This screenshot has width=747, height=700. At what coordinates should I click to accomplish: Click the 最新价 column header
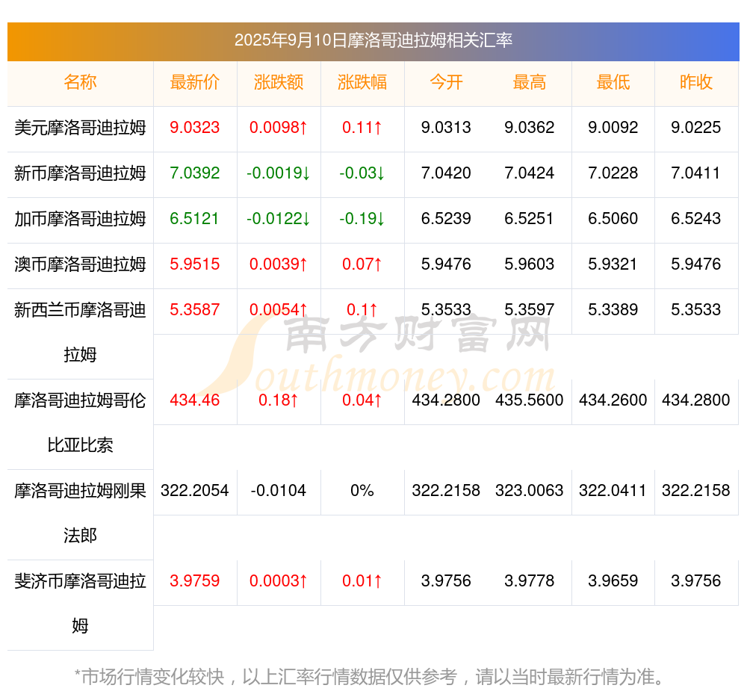pos(194,82)
